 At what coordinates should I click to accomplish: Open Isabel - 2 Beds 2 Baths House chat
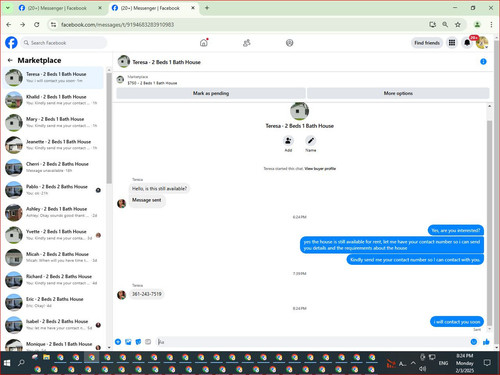[53, 325]
